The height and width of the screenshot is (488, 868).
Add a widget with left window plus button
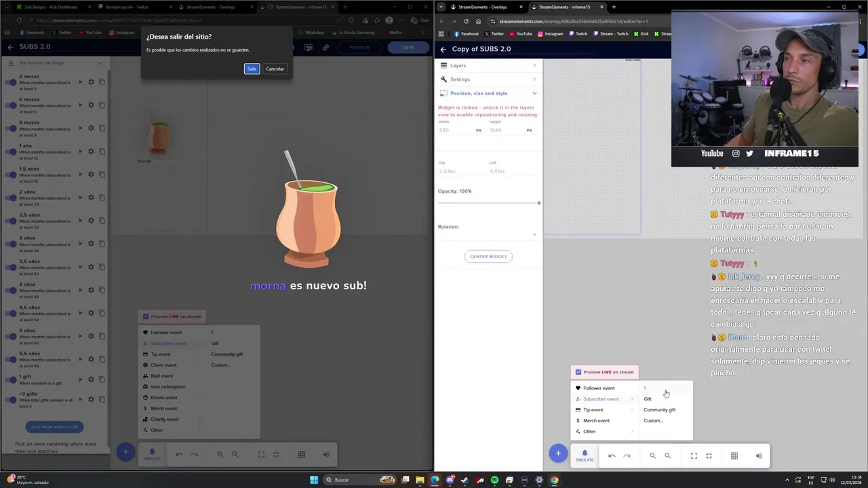125,452
